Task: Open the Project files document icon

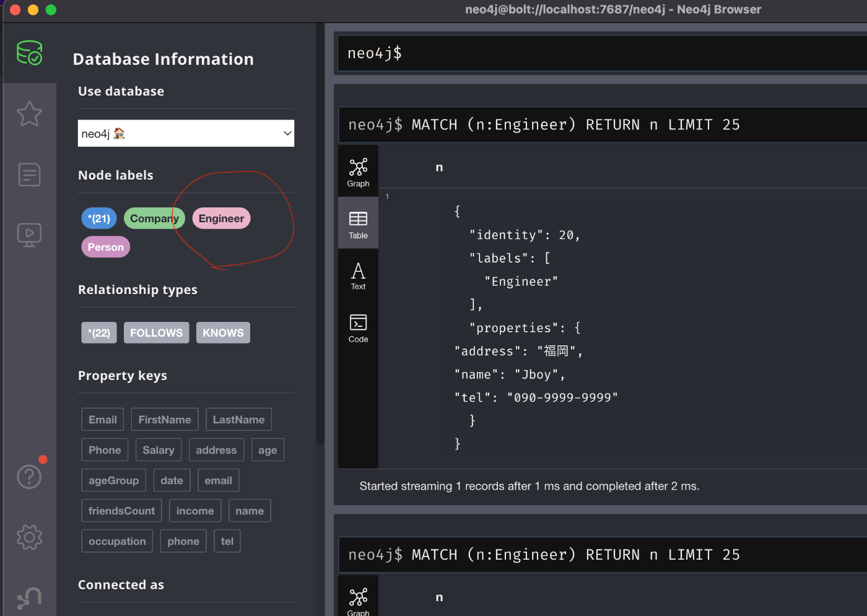Action: (29, 175)
